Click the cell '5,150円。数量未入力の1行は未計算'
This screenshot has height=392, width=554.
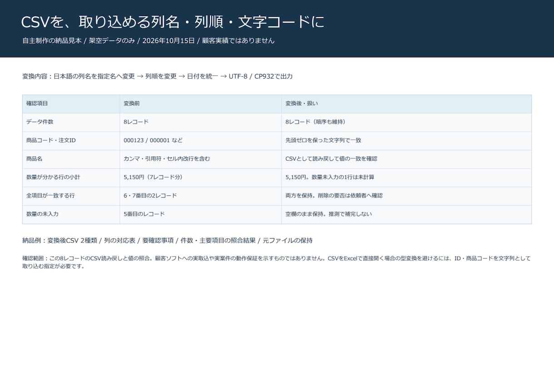pos(406,178)
